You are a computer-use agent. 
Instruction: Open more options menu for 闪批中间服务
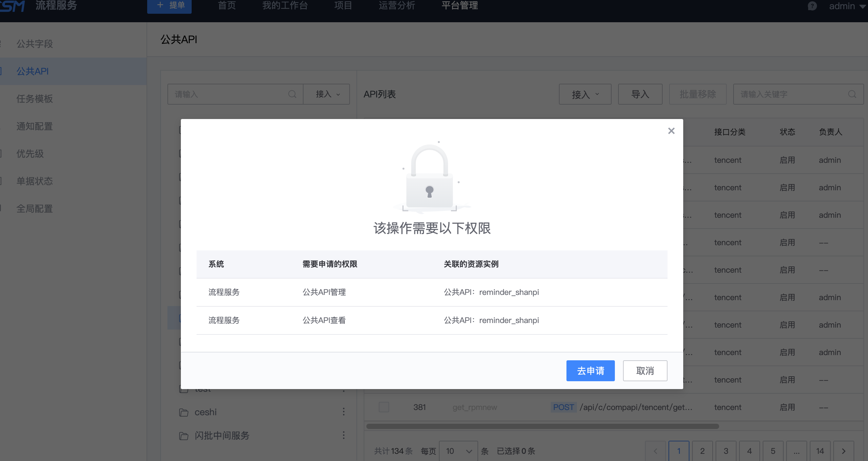pos(344,435)
